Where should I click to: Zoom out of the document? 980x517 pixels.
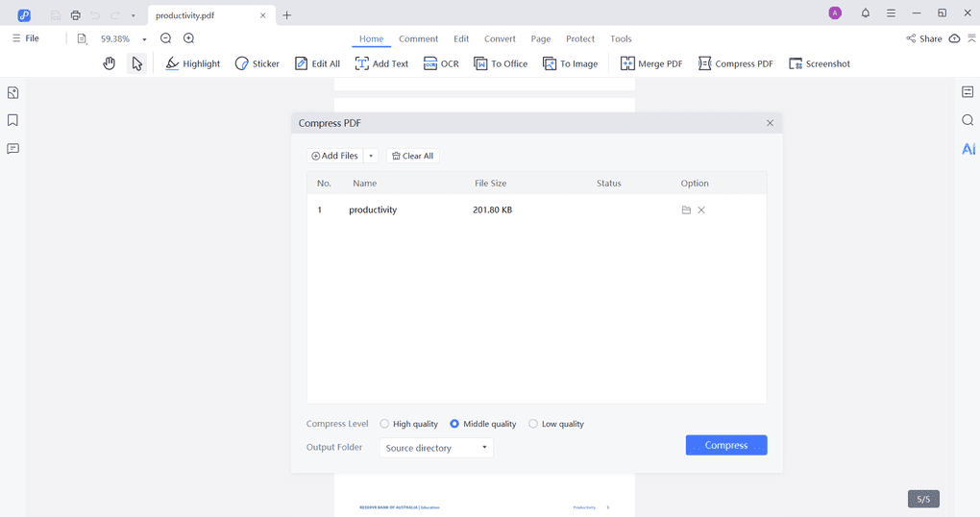[x=165, y=38]
